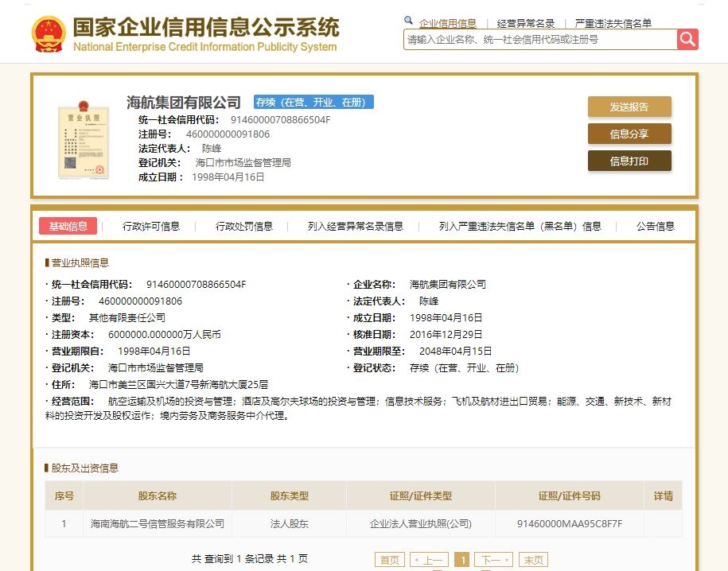Screen dimensions: 728x571
Task: Click the 国家企业信用信息公示系统 site title
Action: (206, 27)
